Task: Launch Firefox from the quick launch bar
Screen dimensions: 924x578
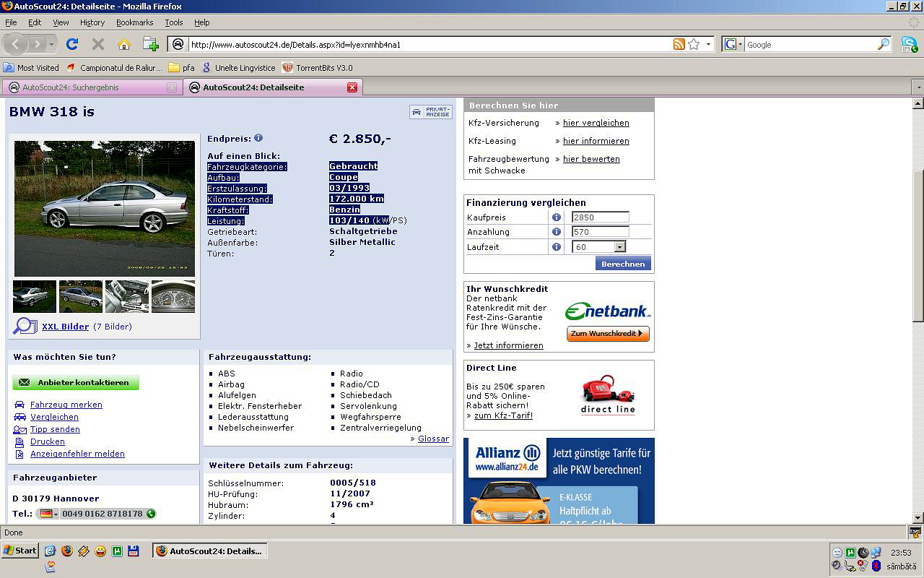Action: [67, 551]
